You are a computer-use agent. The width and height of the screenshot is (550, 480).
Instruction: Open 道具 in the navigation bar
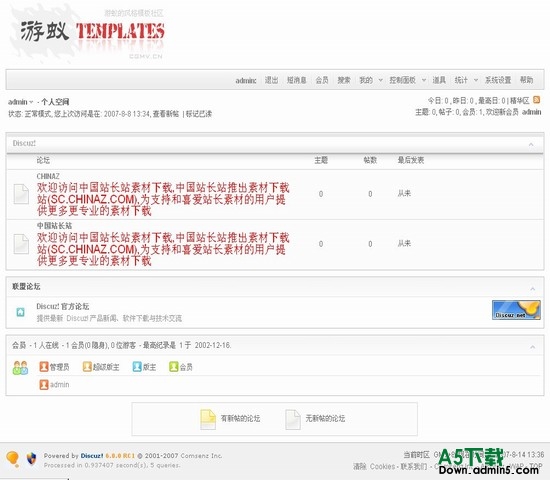click(439, 80)
